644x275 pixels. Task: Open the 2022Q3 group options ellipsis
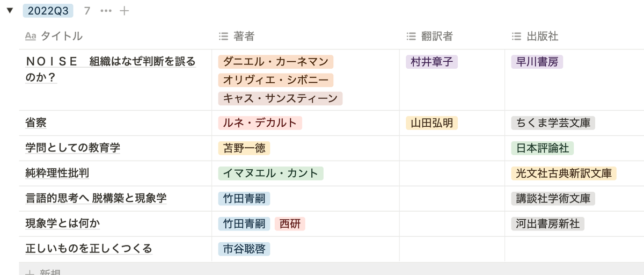[106, 11]
